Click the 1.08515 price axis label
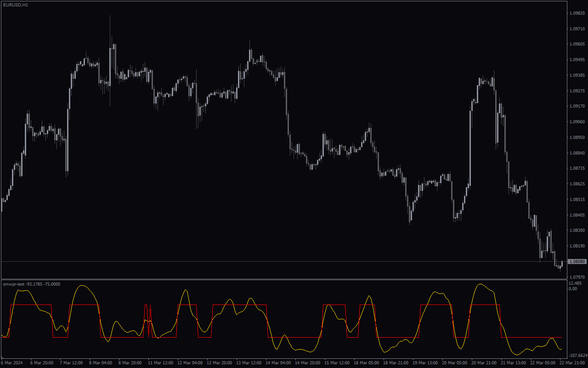This screenshot has height=368, width=588. pos(577,200)
